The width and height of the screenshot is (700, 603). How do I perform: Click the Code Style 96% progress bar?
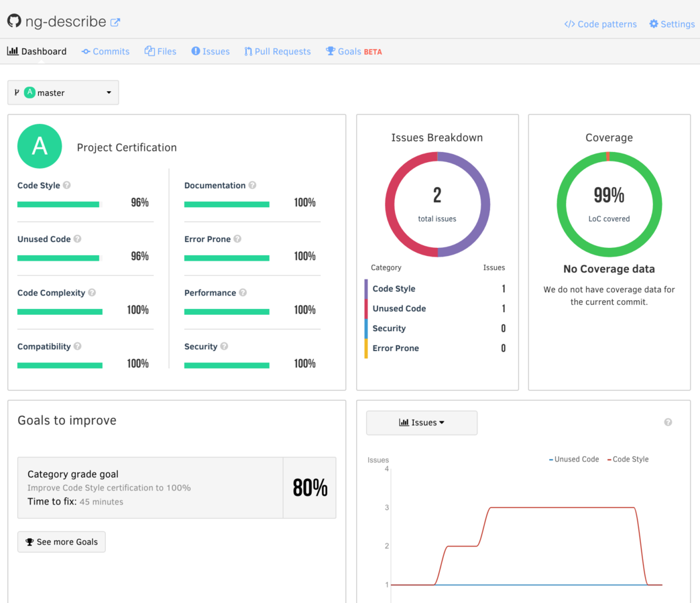[x=60, y=204]
